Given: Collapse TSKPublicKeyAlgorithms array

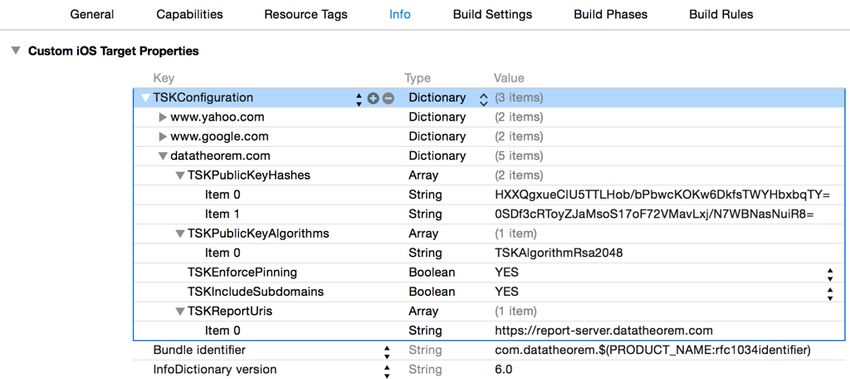Looking at the screenshot, I should [x=180, y=234].
